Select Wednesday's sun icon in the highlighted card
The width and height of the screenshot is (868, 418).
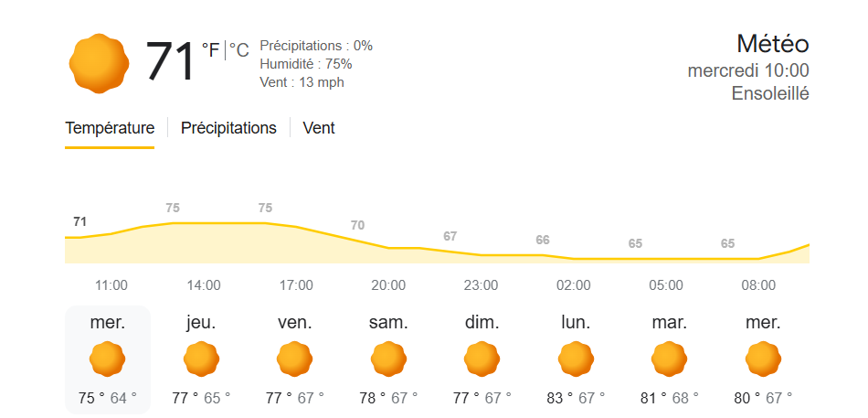click(108, 359)
